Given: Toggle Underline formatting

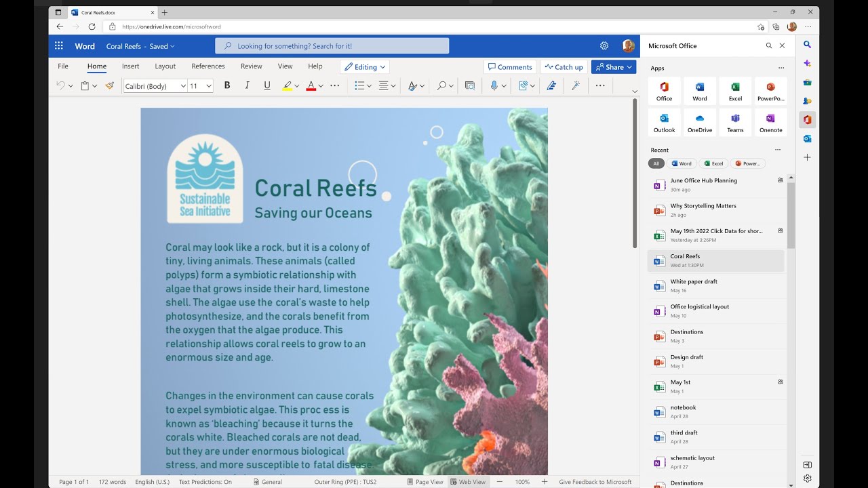Looking at the screenshot, I should pos(267,85).
